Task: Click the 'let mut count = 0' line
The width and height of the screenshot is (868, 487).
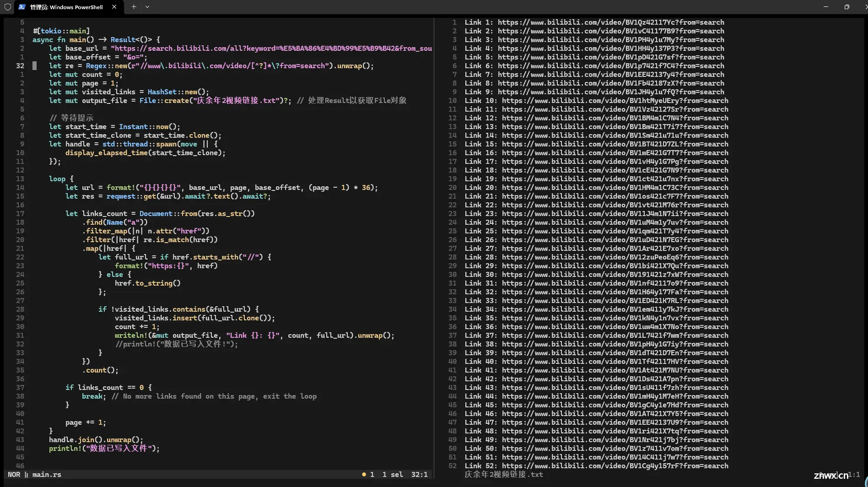Action: point(86,74)
